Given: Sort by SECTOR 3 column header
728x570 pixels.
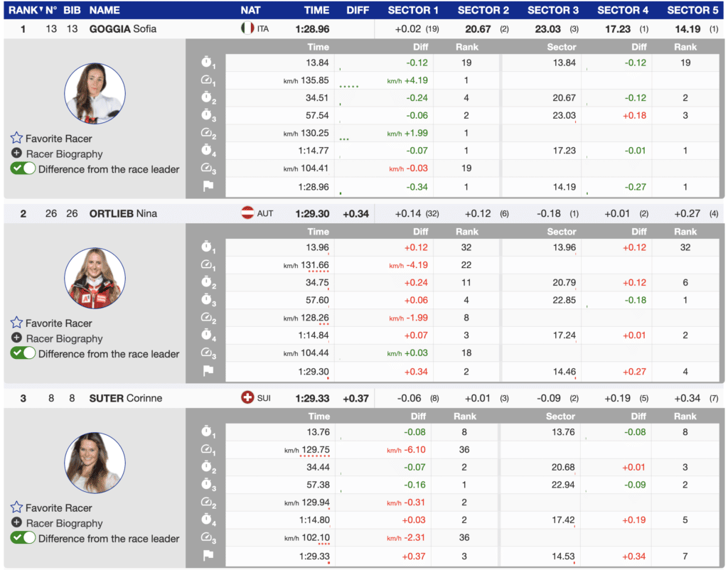Looking at the screenshot, I should pyautogui.click(x=553, y=10).
